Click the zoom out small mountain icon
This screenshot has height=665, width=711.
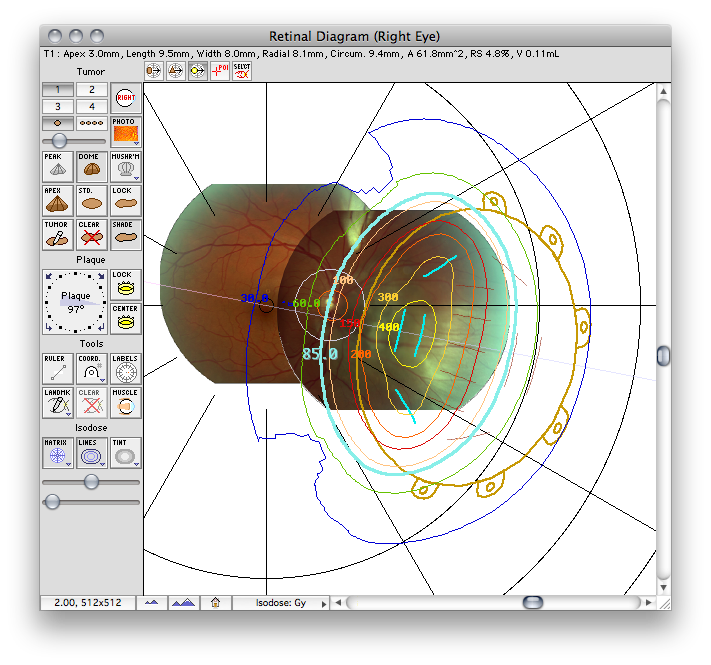151,603
